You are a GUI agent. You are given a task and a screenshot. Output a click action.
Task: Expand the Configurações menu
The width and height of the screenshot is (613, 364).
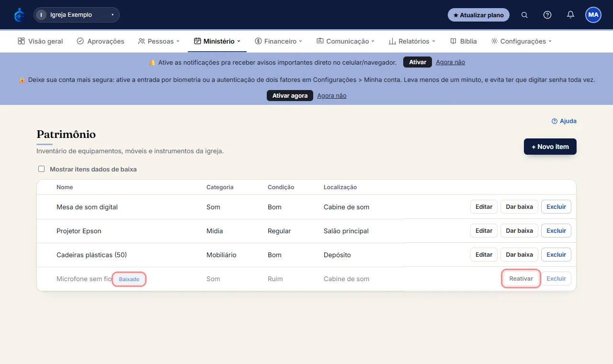click(522, 41)
